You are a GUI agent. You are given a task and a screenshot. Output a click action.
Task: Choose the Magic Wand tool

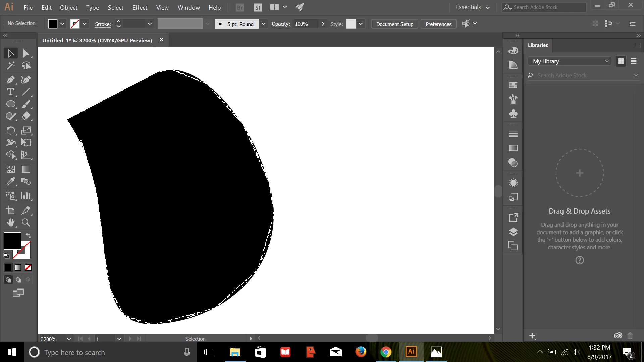click(10, 66)
